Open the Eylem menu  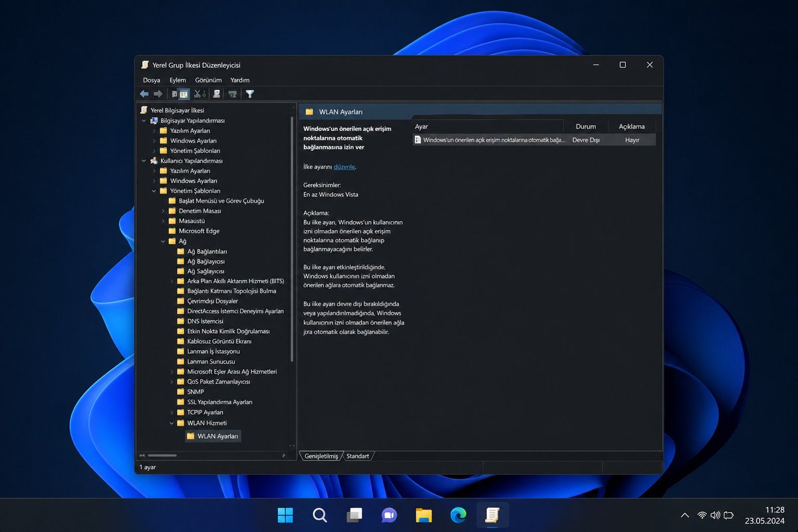point(178,80)
